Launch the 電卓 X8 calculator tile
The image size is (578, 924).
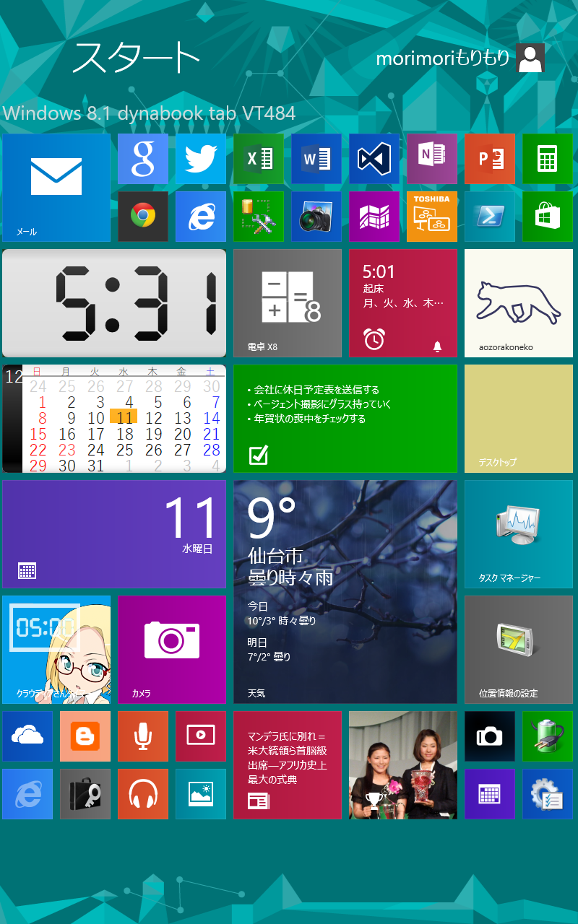(x=288, y=303)
